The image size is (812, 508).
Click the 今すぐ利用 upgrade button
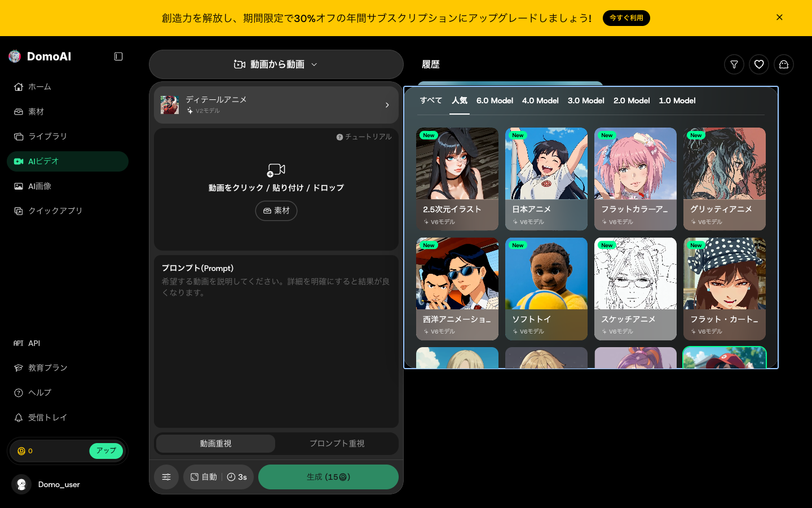coord(626,18)
